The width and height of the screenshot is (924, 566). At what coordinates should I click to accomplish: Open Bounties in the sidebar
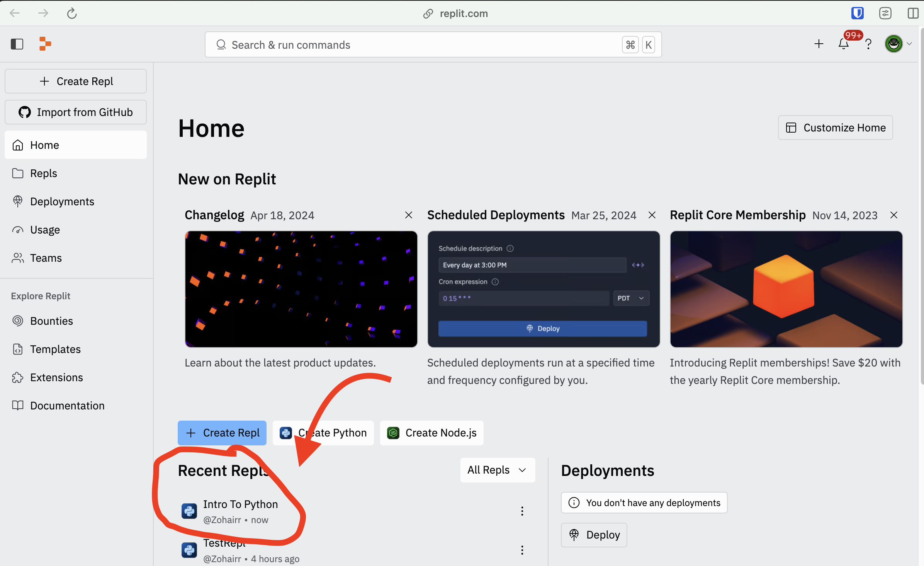[76, 321]
